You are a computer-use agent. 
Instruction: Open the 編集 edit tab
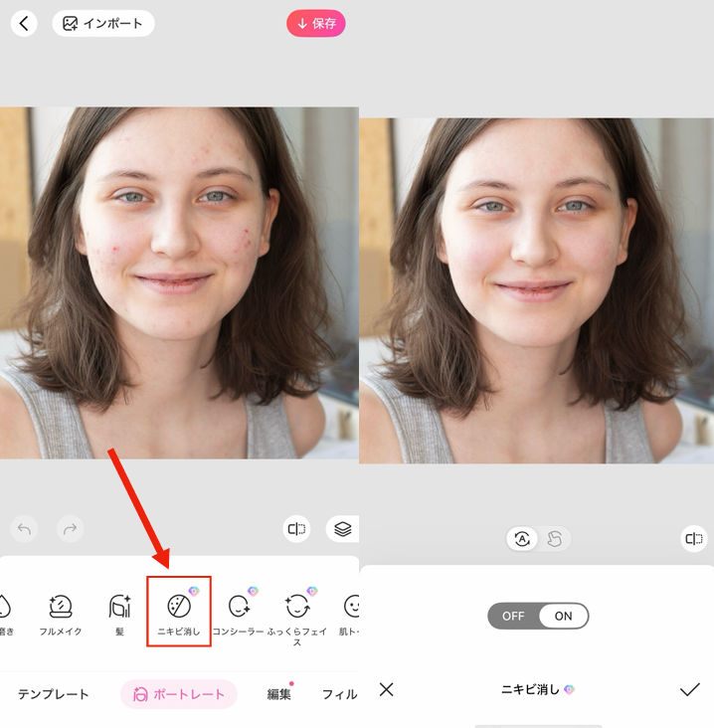[279, 694]
